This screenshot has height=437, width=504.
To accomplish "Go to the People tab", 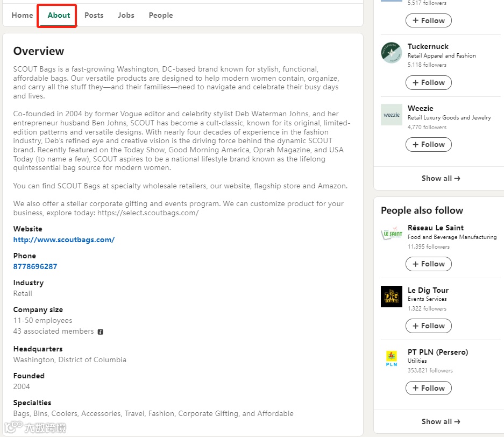I will click(161, 15).
